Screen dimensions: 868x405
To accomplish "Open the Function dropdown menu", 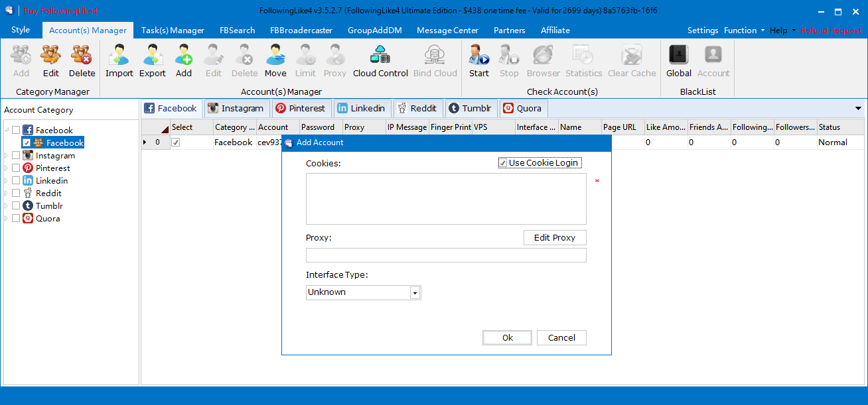I will click(x=744, y=30).
